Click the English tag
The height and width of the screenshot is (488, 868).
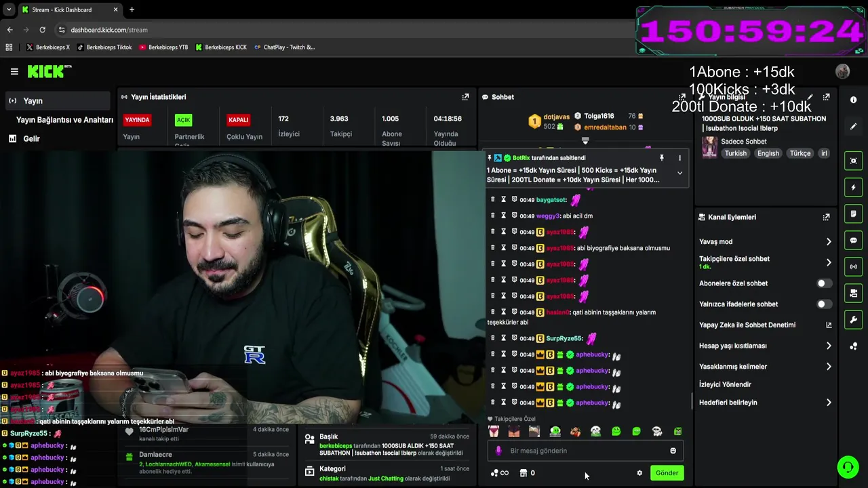click(768, 153)
